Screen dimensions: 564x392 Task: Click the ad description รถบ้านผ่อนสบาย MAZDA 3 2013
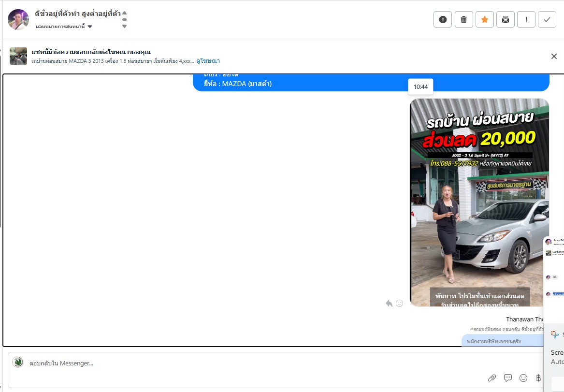(x=113, y=61)
